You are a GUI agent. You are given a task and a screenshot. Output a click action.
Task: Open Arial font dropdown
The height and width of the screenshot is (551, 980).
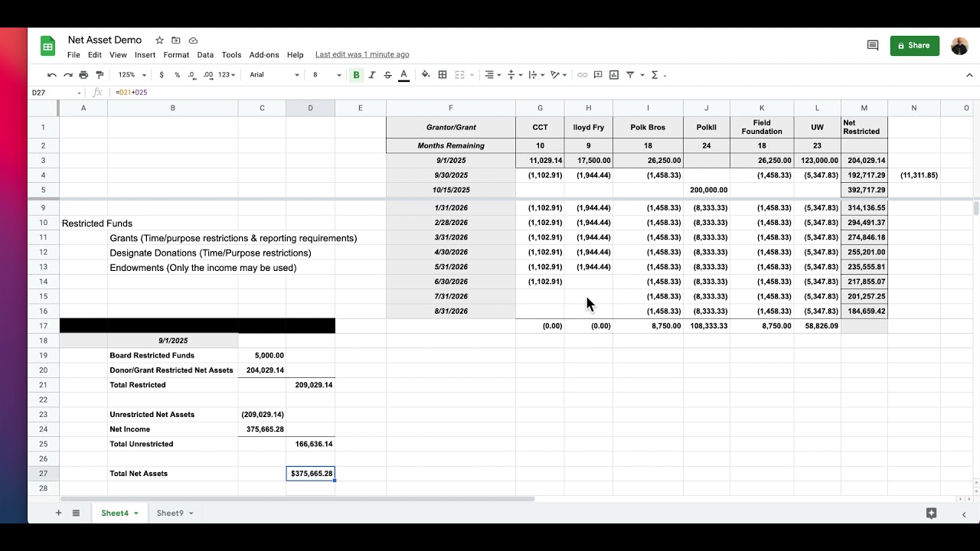(x=275, y=75)
